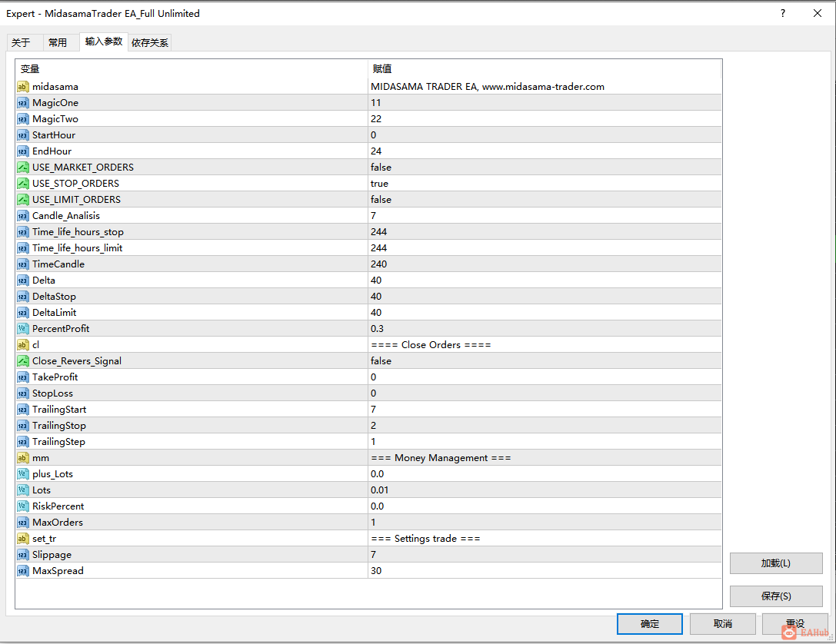
Task: Click the 保存(S) button
Action: (776, 596)
